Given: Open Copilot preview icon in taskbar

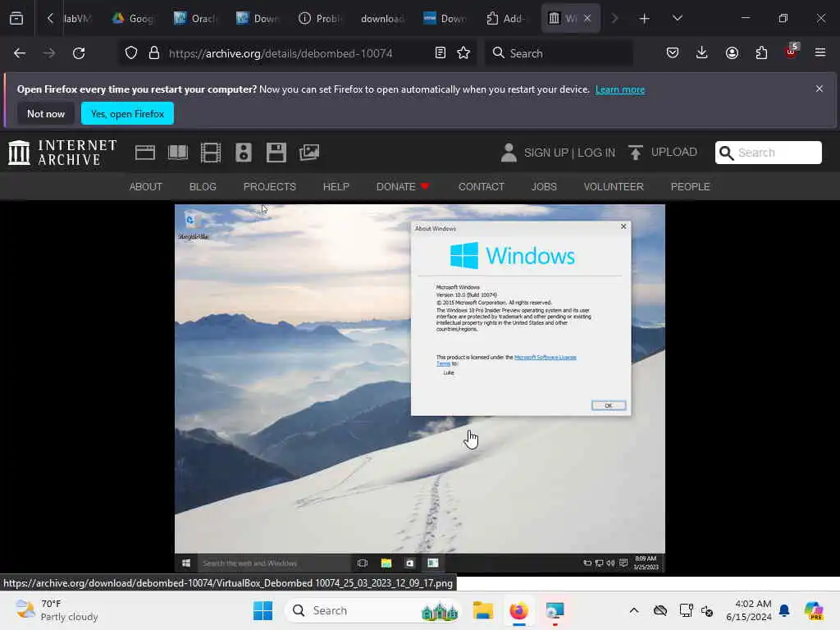Looking at the screenshot, I should (813, 610).
